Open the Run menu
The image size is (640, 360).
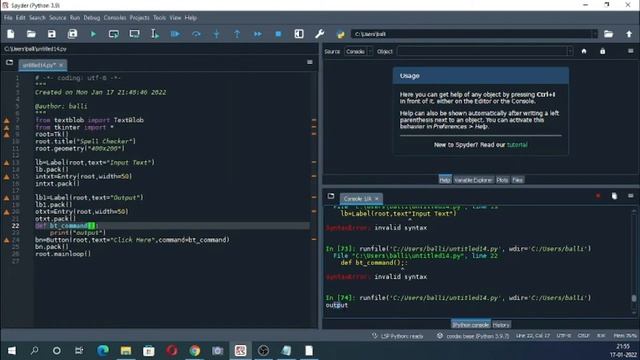75,18
